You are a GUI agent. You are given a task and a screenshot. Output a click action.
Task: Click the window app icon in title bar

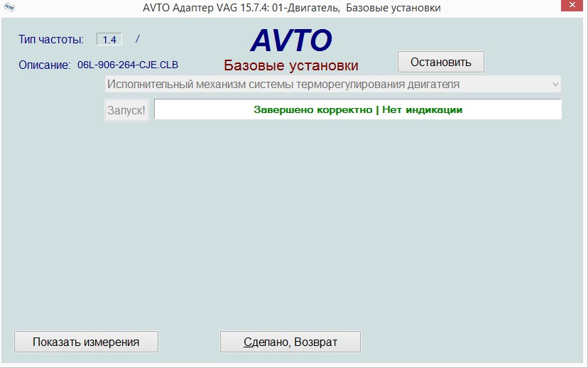click(x=9, y=7)
